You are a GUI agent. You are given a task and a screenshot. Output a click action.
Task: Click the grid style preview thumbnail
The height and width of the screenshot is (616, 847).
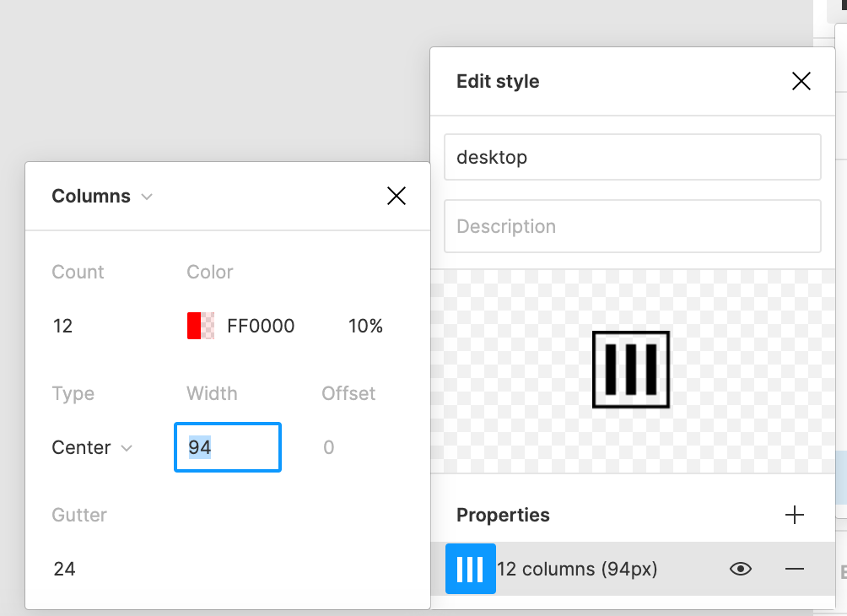pyautogui.click(x=631, y=370)
